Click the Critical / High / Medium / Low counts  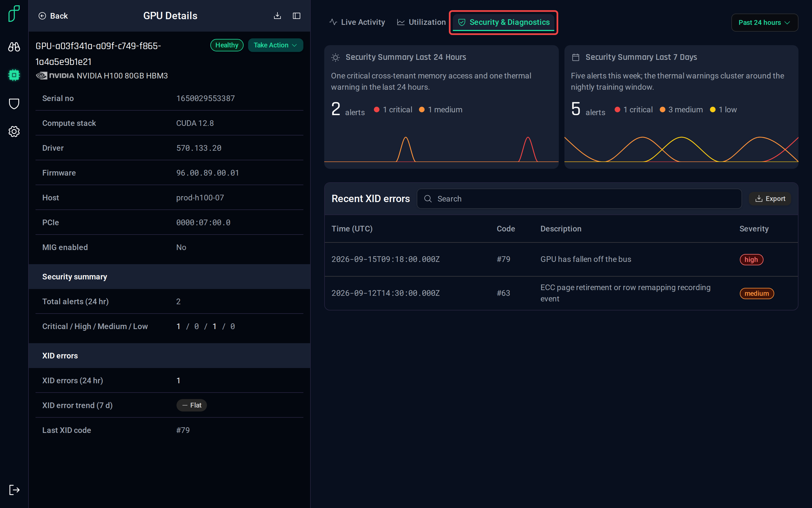click(205, 326)
